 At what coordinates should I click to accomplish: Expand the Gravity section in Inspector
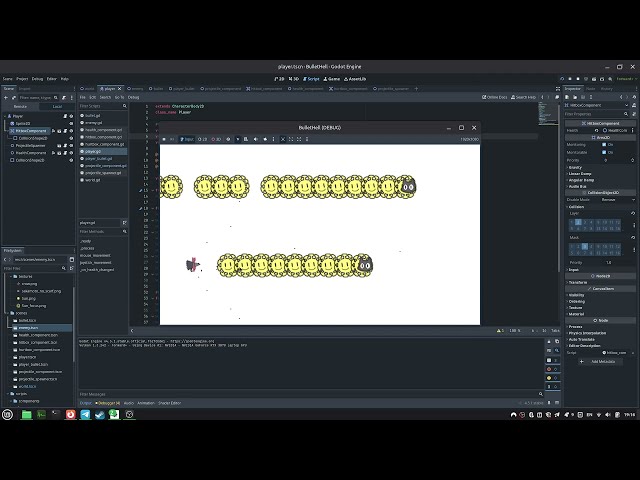(x=575, y=168)
